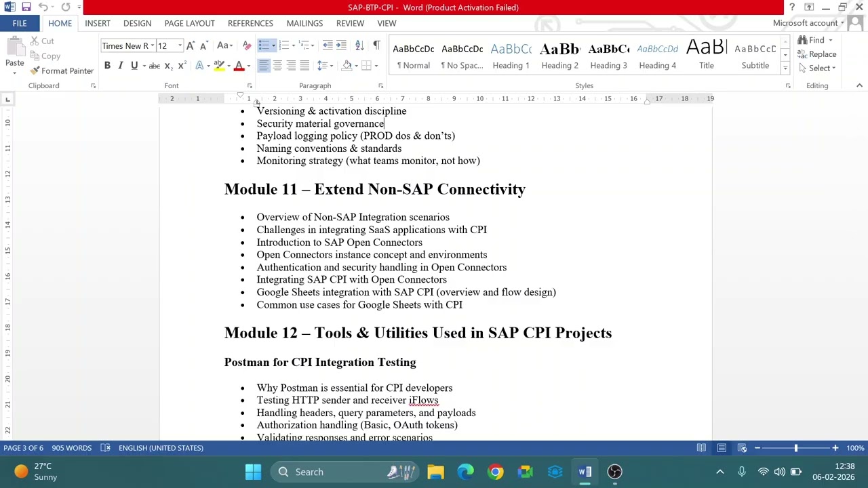The image size is (868, 488).
Task: Switch to the PAGE LAYOUT tab
Action: coord(189,23)
